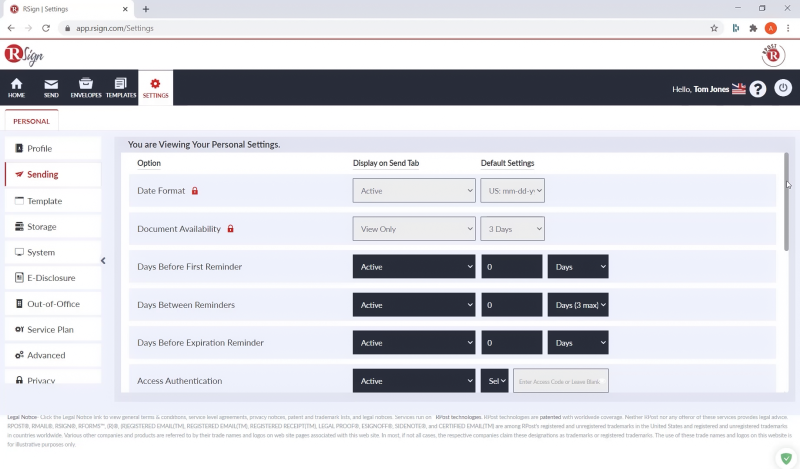800x469 pixels.
Task: Open Access Authentication Active dropdown
Action: pyautogui.click(x=414, y=381)
